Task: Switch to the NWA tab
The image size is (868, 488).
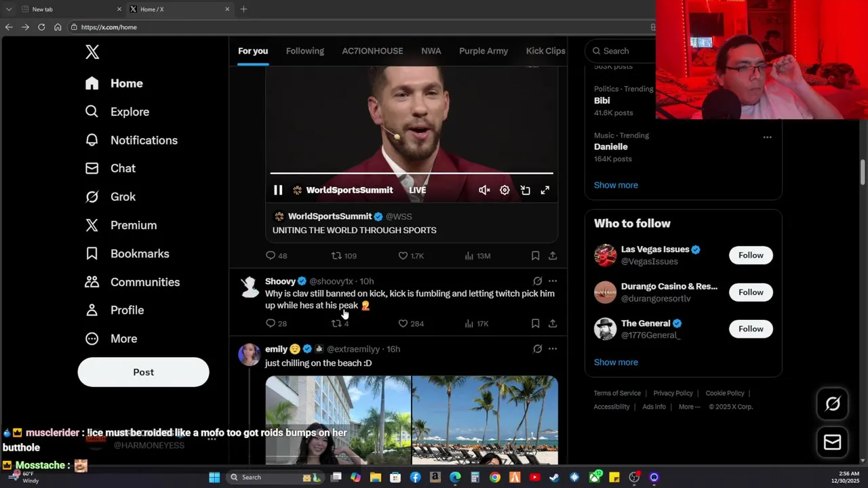Action: coord(431,51)
